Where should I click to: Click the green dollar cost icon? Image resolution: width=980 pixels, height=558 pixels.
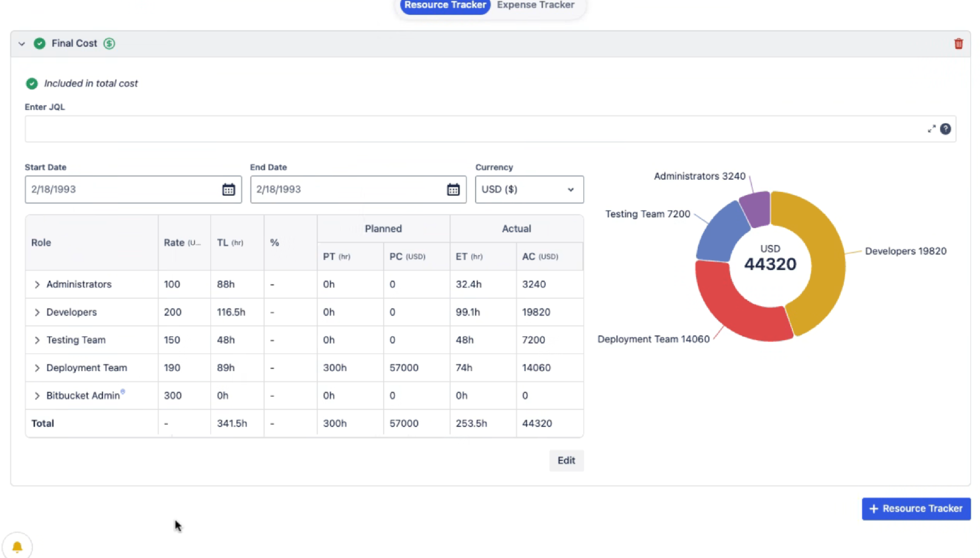tap(109, 43)
